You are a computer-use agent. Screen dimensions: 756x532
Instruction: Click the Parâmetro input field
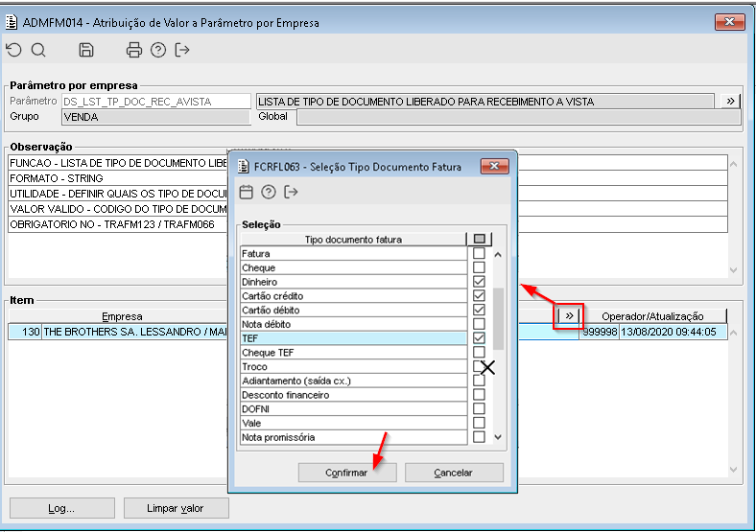156,102
